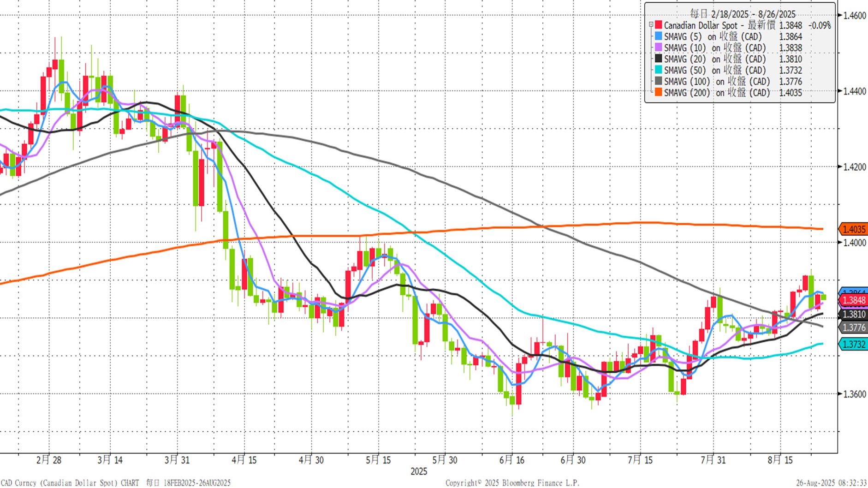The image size is (868, 488).
Task: Click the 1.4600 y-axis label
Action: click(855, 16)
